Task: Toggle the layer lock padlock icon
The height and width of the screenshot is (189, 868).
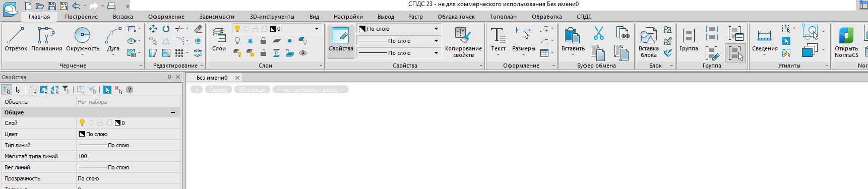Action: (x=263, y=41)
